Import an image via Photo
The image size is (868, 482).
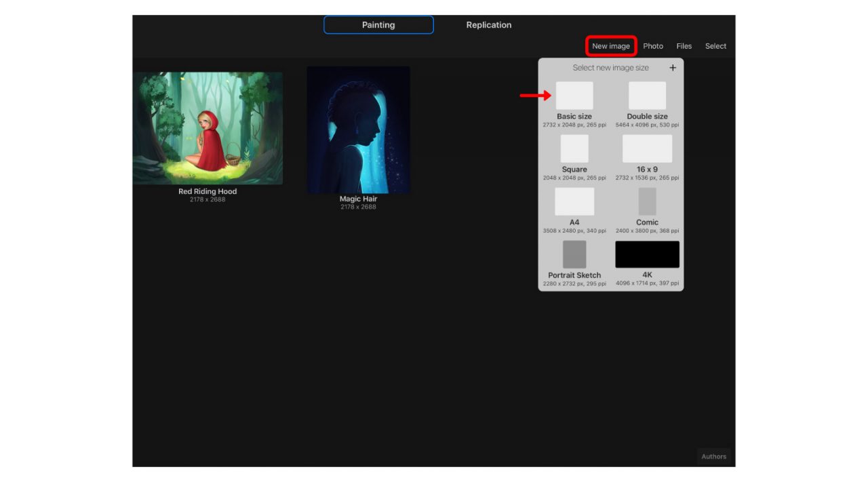[x=653, y=45]
